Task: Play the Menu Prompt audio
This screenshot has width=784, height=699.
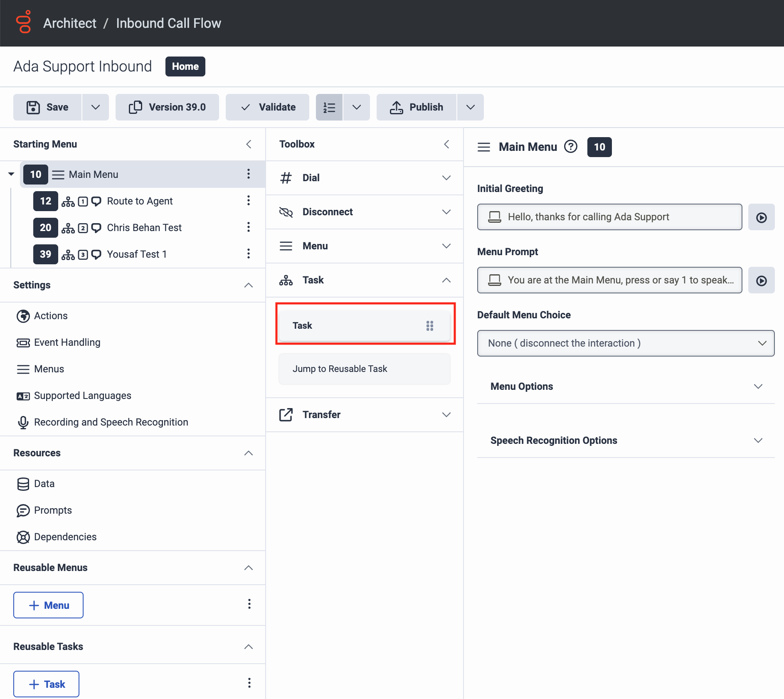Action: pyautogui.click(x=761, y=281)
